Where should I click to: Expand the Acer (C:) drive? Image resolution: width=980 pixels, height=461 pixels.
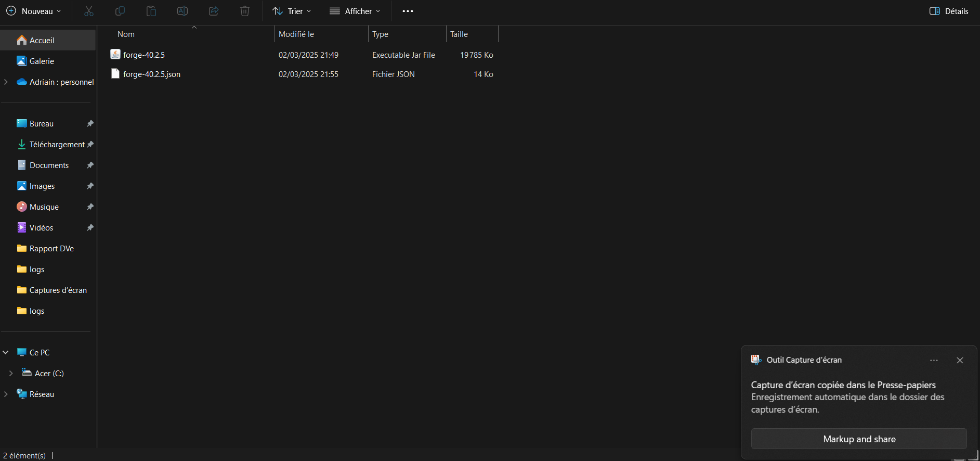[x=11, y=373]
